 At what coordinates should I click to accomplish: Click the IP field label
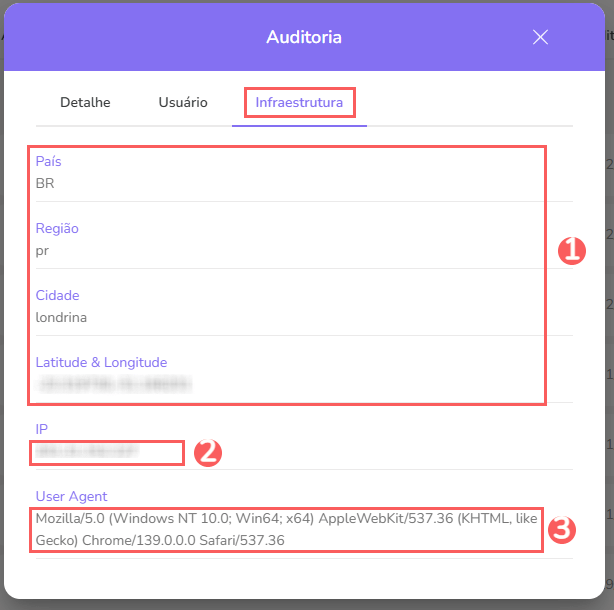point(41,429)
